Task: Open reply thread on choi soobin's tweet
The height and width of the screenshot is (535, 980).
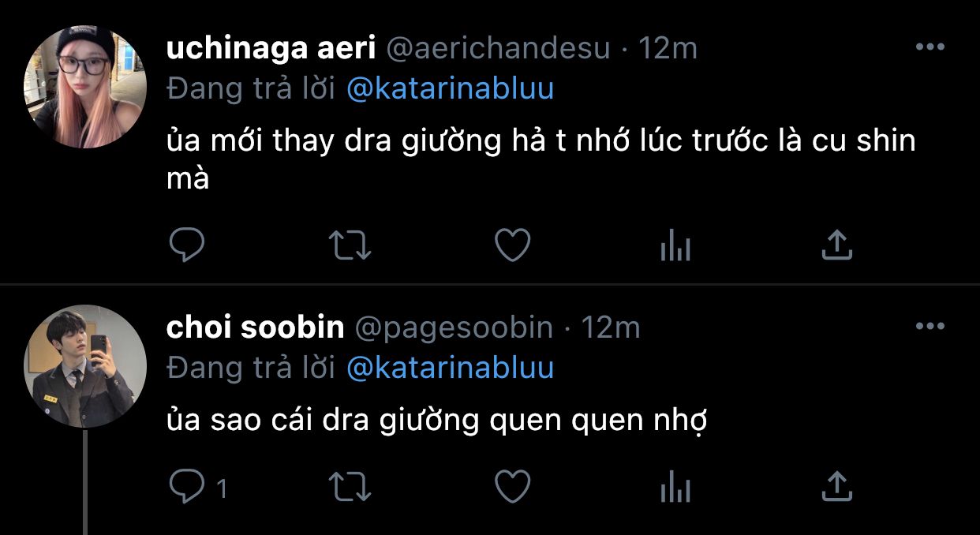Action: click(x=199, y=488)
